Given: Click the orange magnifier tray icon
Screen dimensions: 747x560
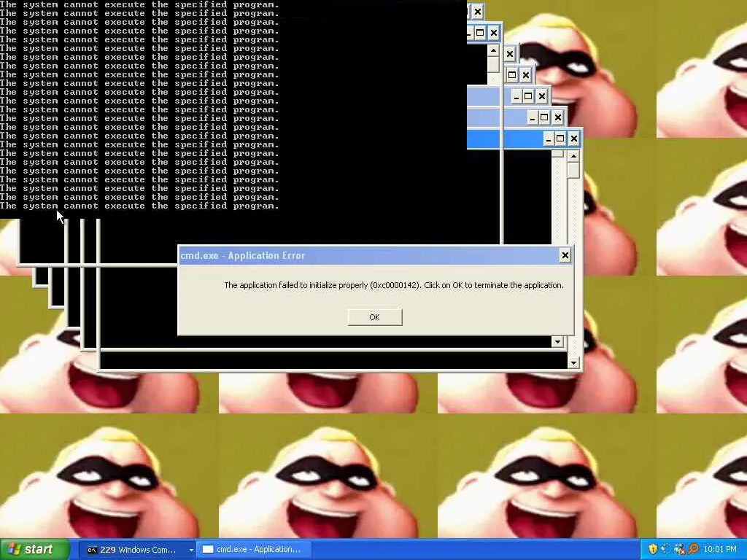Looking at the screenshot, I should coord(693,550).
